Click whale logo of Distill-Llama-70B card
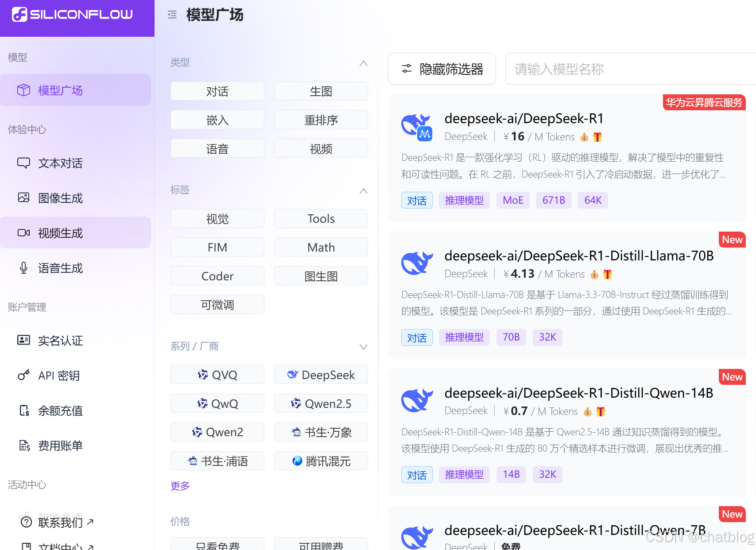Screen dimensions: 756x550 pos(417,263)
